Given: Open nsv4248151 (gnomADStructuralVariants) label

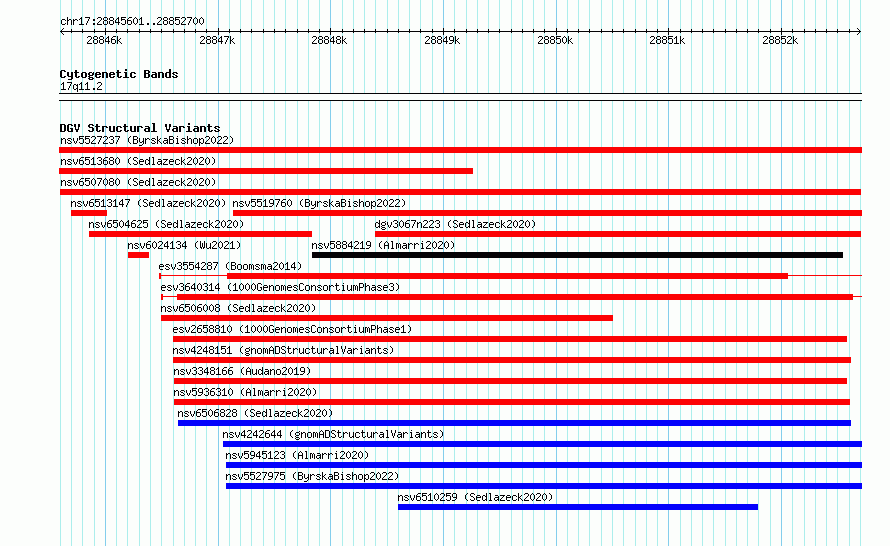Looking at the screenshot, I should tap(283, 350).
